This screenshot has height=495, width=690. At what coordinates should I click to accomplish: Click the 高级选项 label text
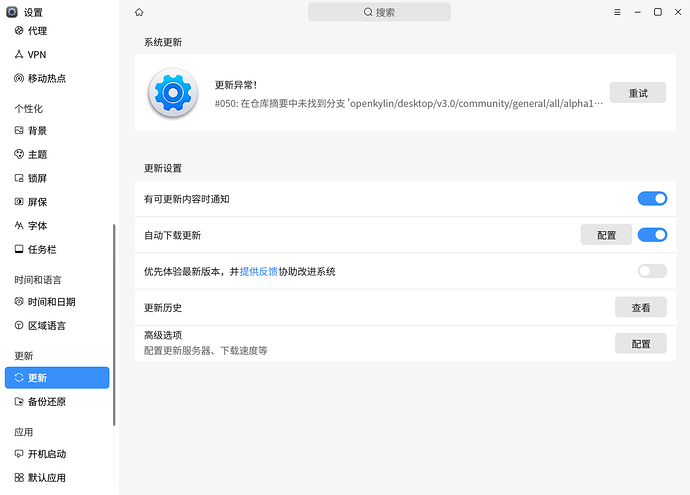click(163, 335)
